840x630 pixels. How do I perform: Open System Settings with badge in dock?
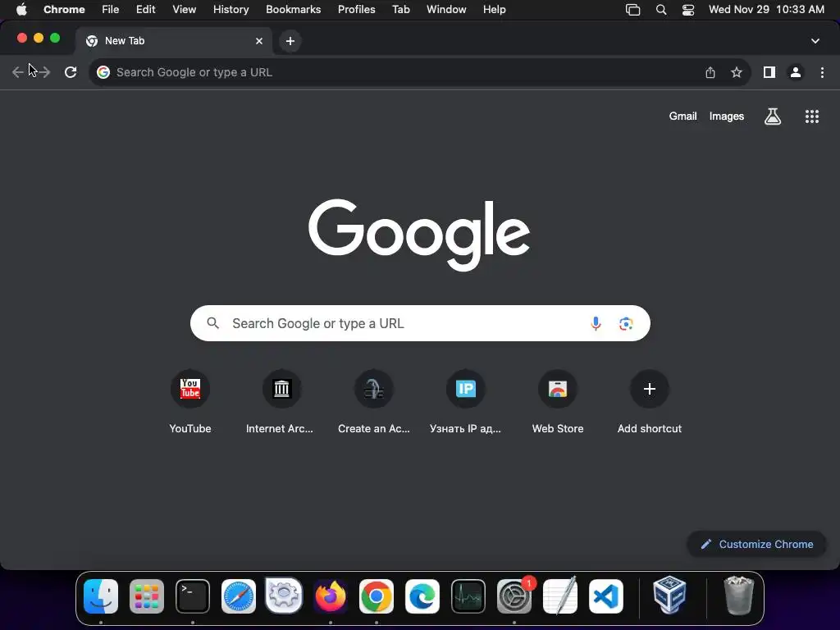[514, 596]
